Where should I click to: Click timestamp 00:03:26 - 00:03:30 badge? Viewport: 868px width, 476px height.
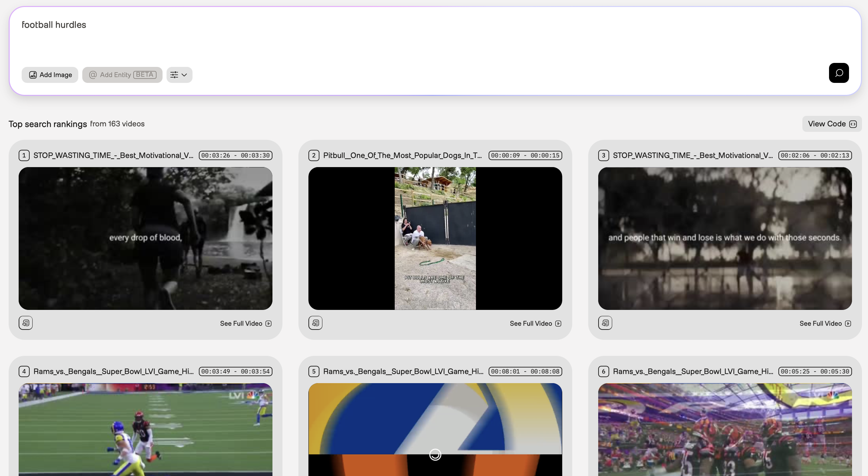tap(235, 155)
